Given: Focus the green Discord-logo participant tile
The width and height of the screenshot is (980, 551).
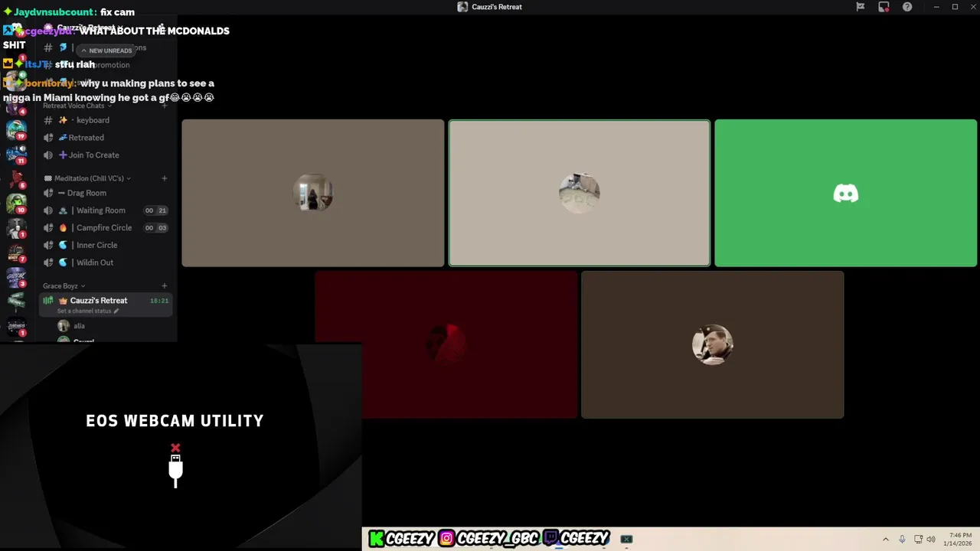Looking at the screenshot, I should pyautogui.click(x=845, y=193).
